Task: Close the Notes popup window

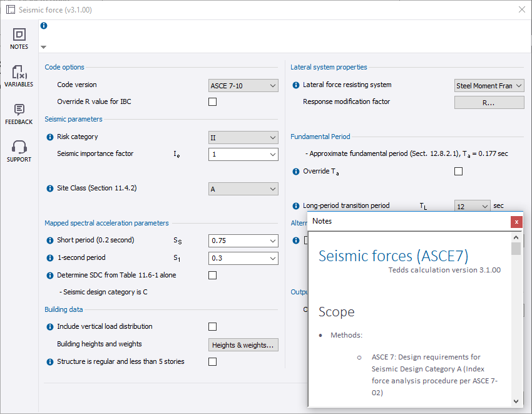Action: coord(516,222)
